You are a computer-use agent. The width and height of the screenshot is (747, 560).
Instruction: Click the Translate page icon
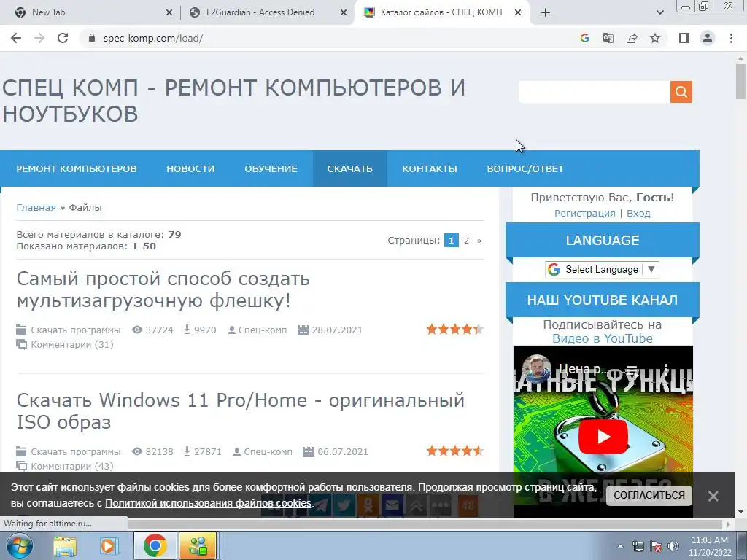(x=608, y=38)
